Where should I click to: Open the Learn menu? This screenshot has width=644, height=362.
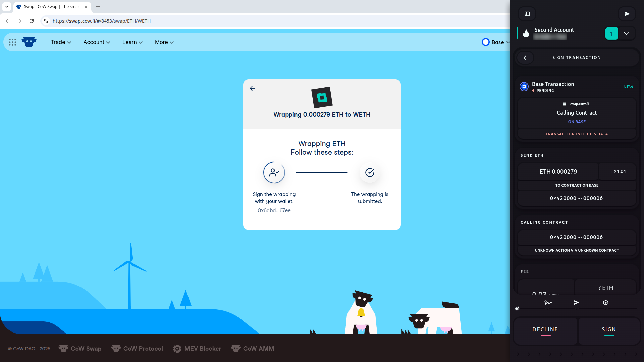[132, 42]
